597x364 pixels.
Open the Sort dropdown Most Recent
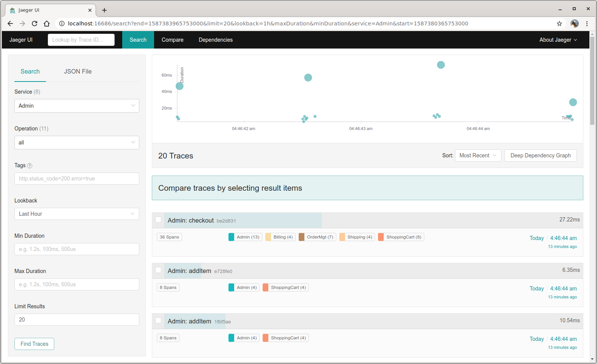478,155
